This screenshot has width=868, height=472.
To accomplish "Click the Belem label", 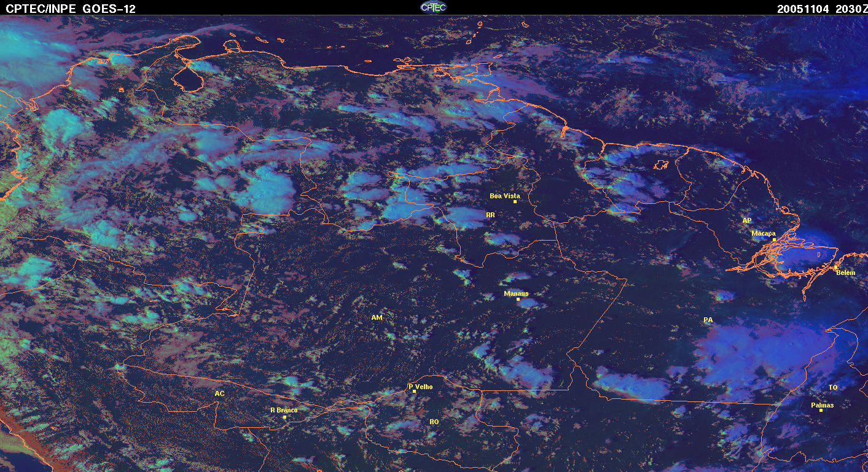I will [845, 273].
